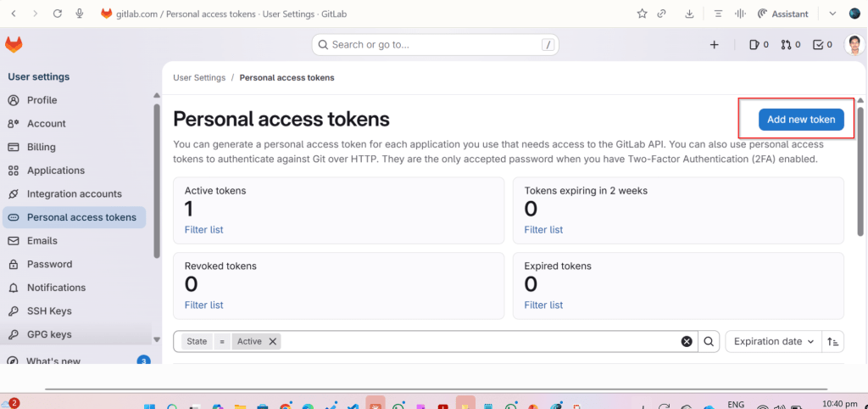Bookmark this page with star icon
Screen dimensions: 868x409
[642, 14]
